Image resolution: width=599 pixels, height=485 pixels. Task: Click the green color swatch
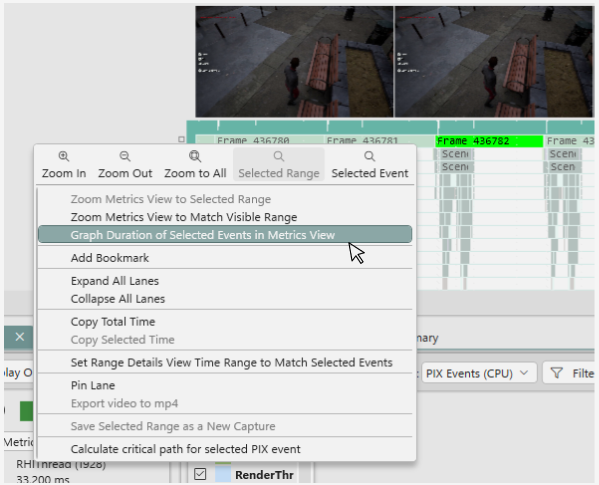[26, 411]
